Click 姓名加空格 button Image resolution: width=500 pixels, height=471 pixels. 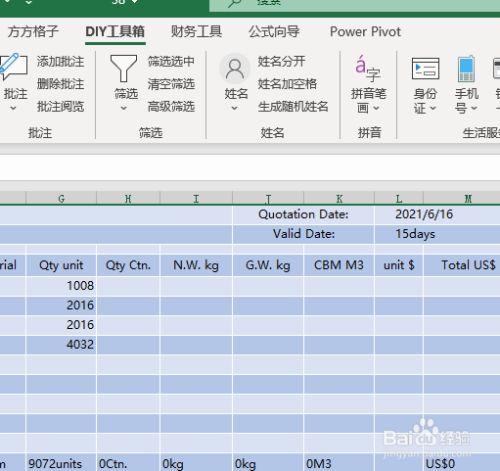tap(287, 84)
